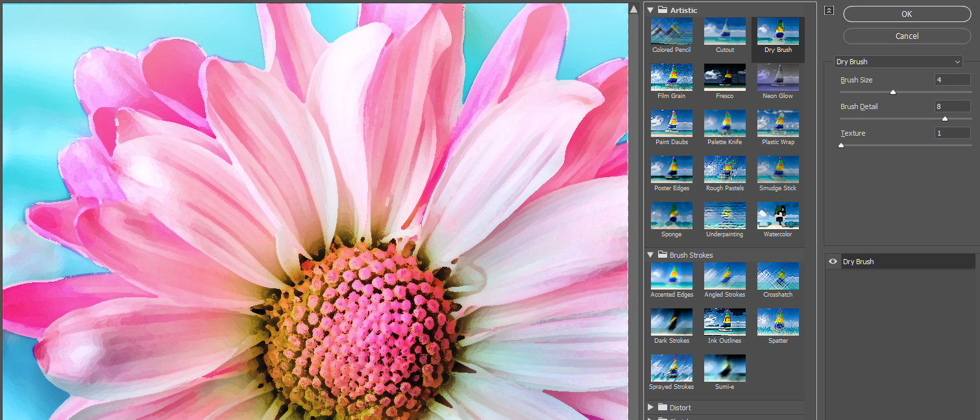The image size is (980, 420).
Task: Choose the Cutout filter thumbnail
Action: pos(725,31)
